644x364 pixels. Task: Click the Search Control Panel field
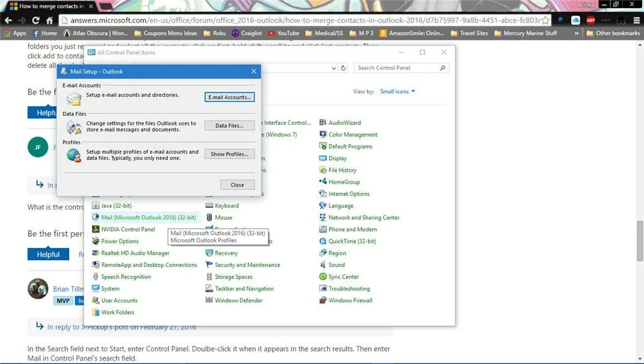click(401, 68)
